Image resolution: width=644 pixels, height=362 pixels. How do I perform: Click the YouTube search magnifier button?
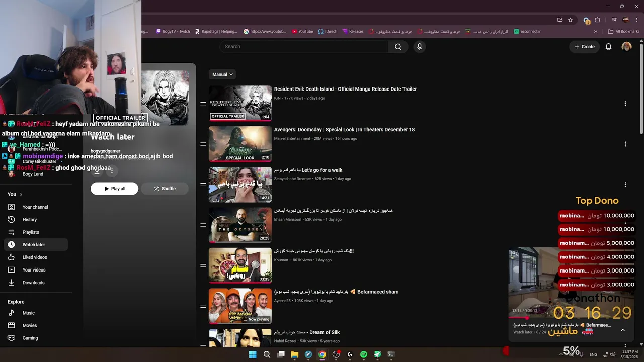click(x=398, y=47)
